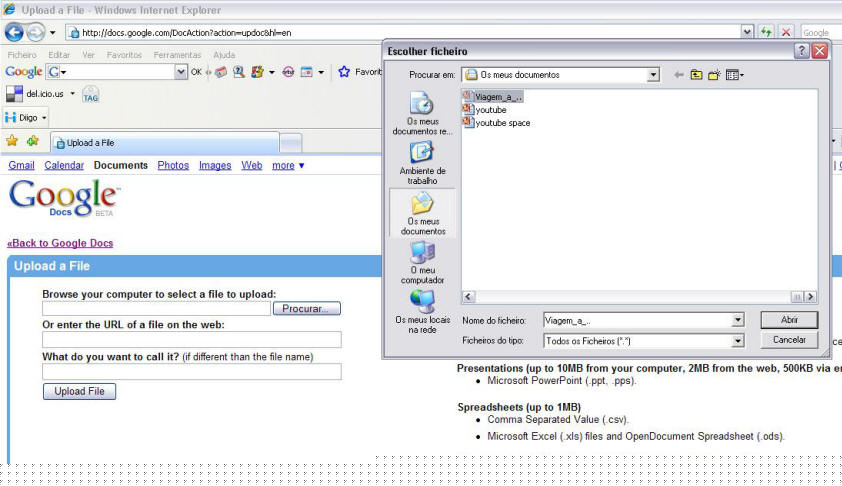
Task: Open Os meus documentos recentes in places bar
Action: 422,113
